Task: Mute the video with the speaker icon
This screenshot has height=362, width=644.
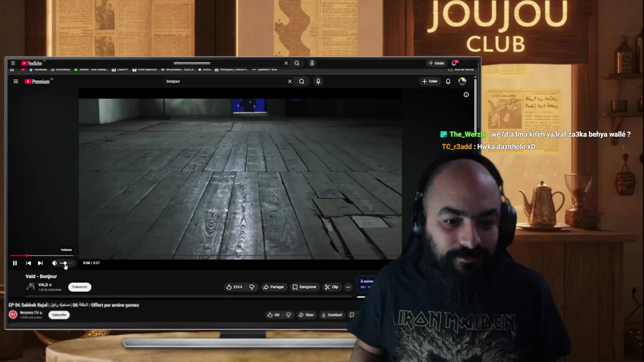Action: [x=54, y=263]
